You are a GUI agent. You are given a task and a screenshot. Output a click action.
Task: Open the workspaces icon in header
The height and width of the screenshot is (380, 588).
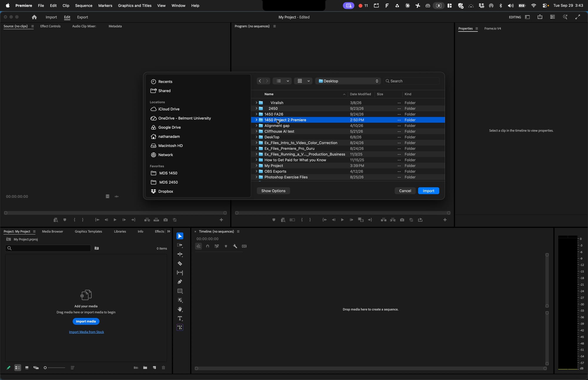[527, 17]
